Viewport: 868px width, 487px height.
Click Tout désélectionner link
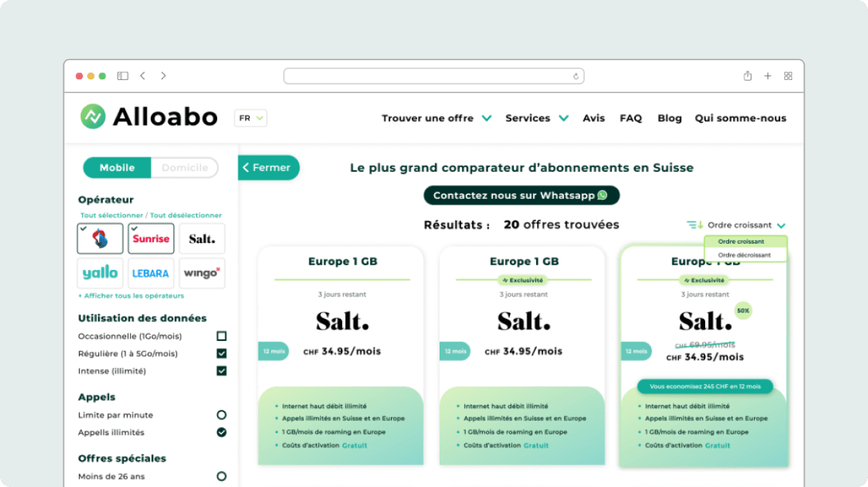[186, 216]
